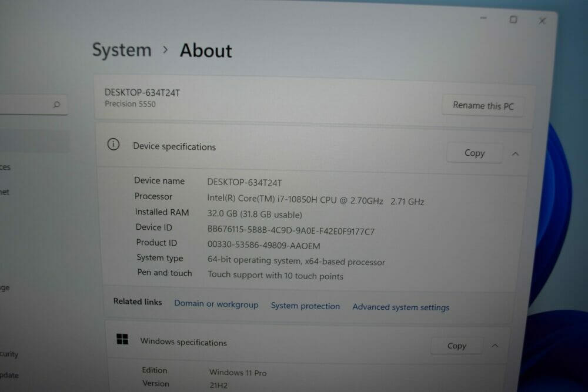588x392 pixels.
Task: Click the About page title
Action: (206, 51)
